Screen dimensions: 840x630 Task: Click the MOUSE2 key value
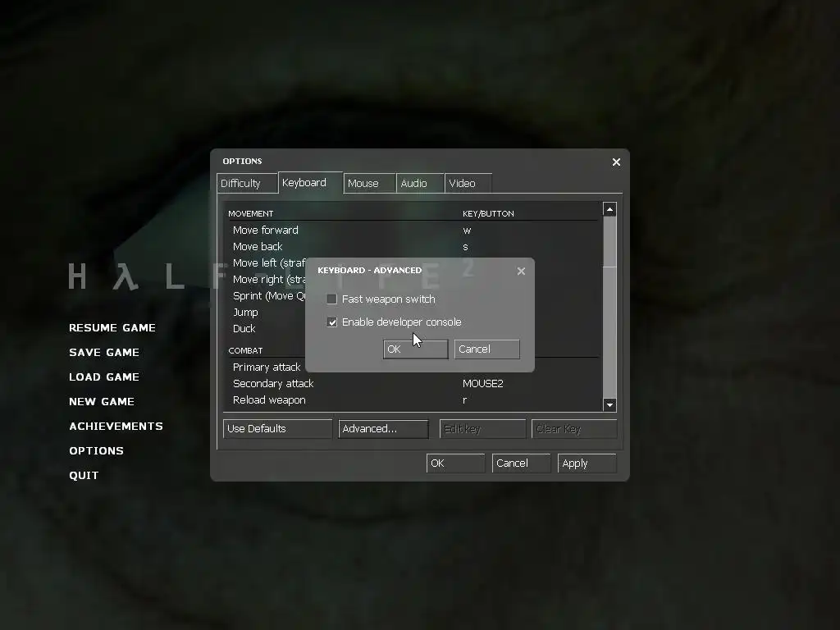(x=482, y=384)
